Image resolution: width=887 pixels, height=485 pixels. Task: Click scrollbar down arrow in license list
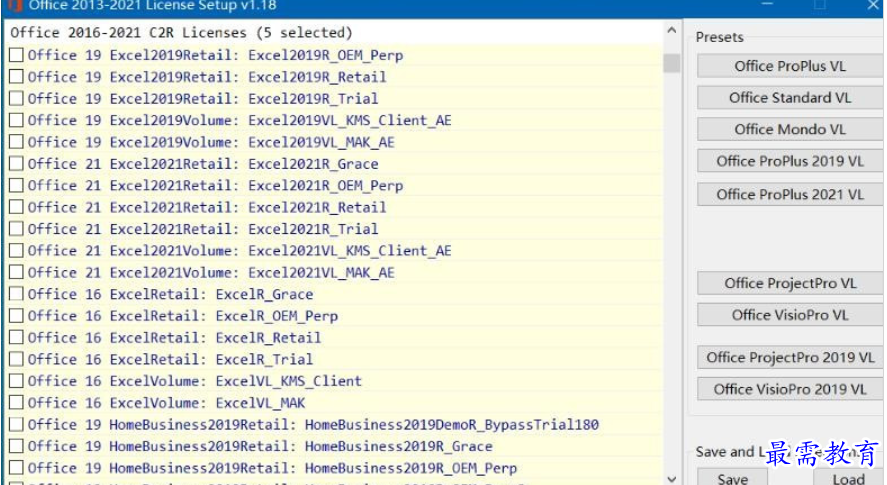[671, 478]
